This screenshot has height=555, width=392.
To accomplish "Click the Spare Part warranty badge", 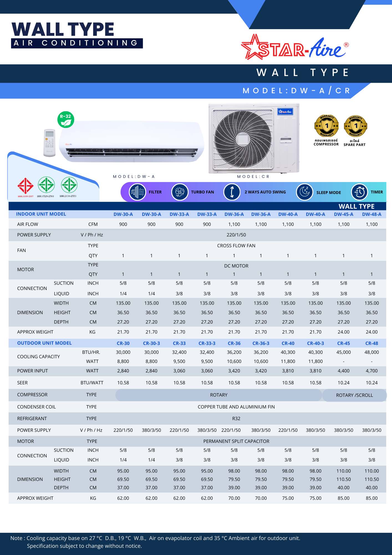I will coord(355,126).
